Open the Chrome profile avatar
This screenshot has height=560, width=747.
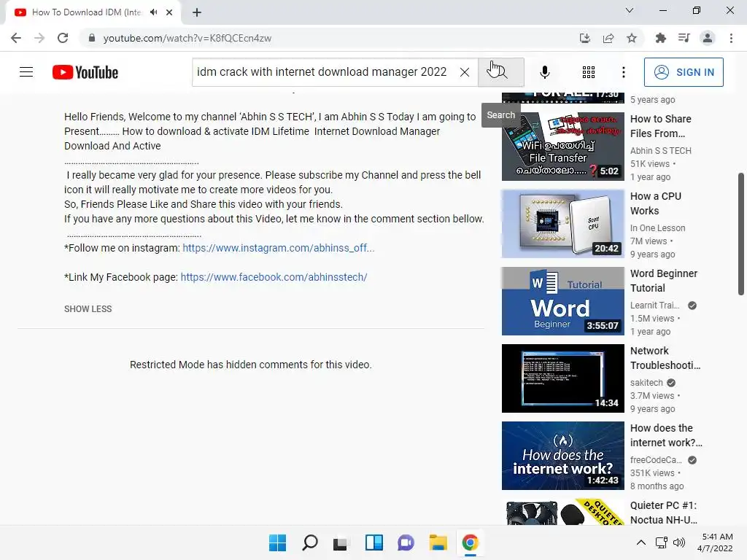point(708,38)
